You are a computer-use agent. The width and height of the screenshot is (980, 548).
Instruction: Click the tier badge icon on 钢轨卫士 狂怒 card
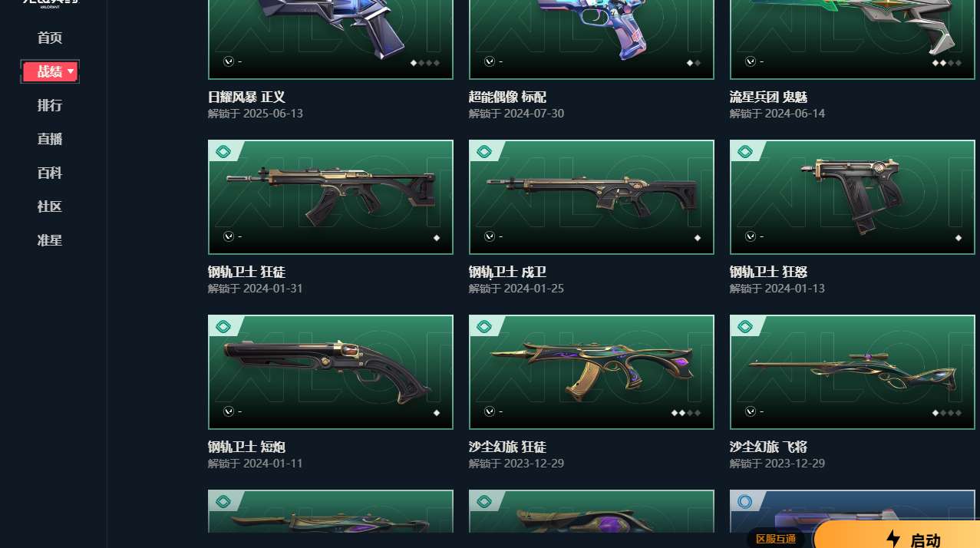(744, 152)
